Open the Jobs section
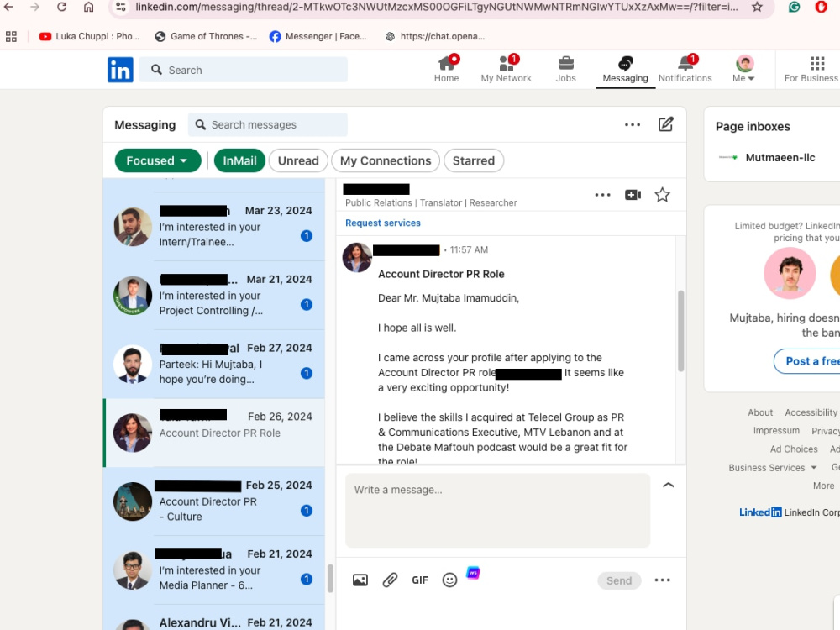The height and width of the screenshot is (630, 840). pyautogui.click(x=565, y=70)
